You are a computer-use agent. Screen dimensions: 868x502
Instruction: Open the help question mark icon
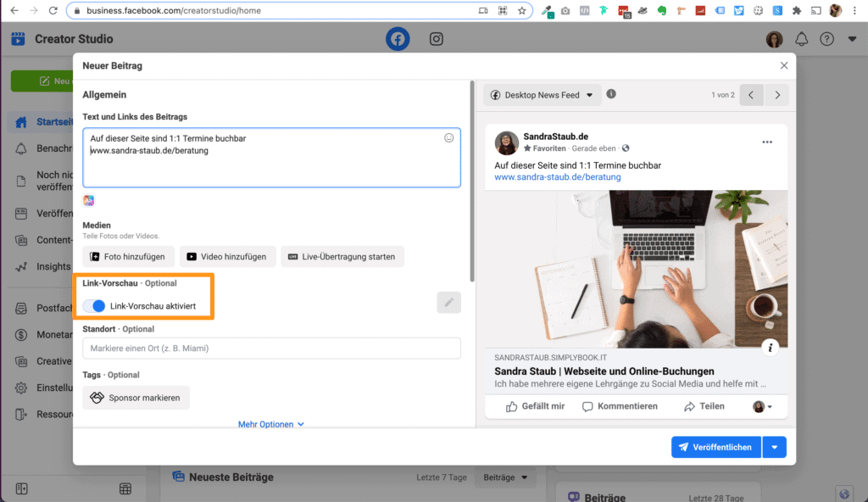[826, 39]
